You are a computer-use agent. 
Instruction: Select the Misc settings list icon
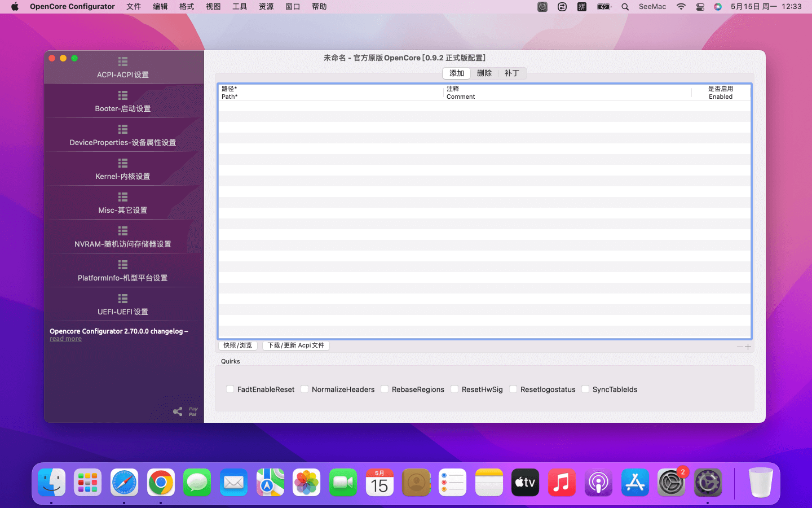123,197
